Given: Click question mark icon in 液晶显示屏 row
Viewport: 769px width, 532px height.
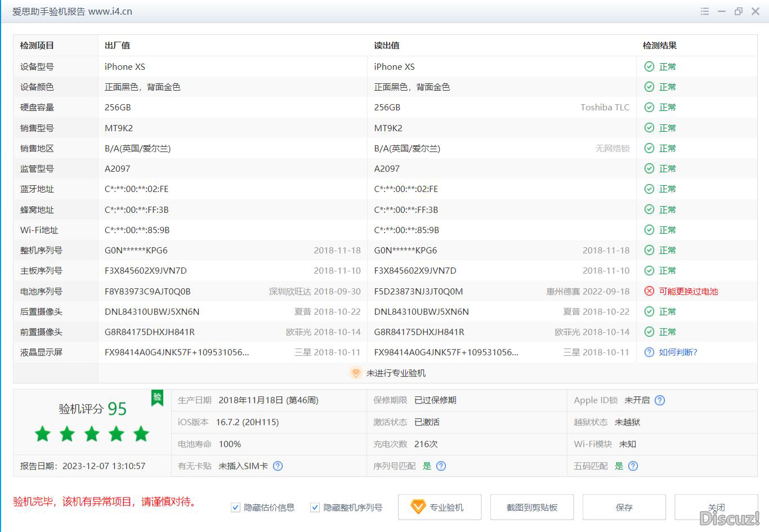Looking at the screenshot, I should tap(649, 352).
